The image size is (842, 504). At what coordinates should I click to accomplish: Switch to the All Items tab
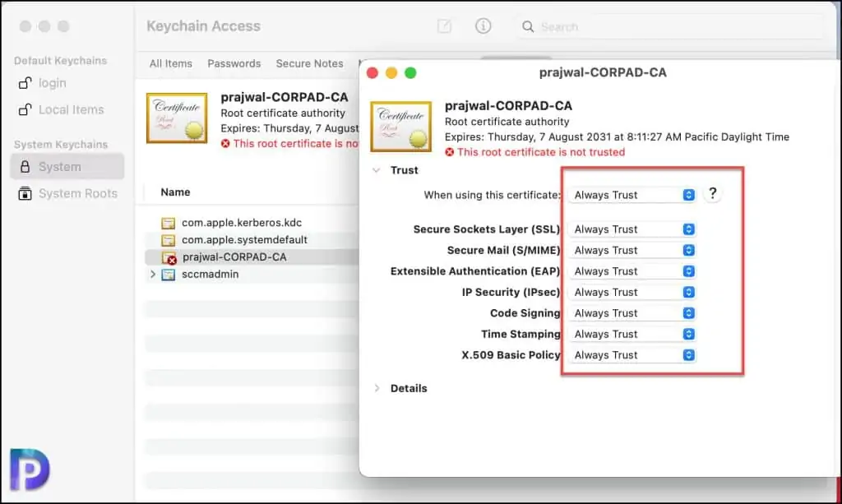point(171,63)
